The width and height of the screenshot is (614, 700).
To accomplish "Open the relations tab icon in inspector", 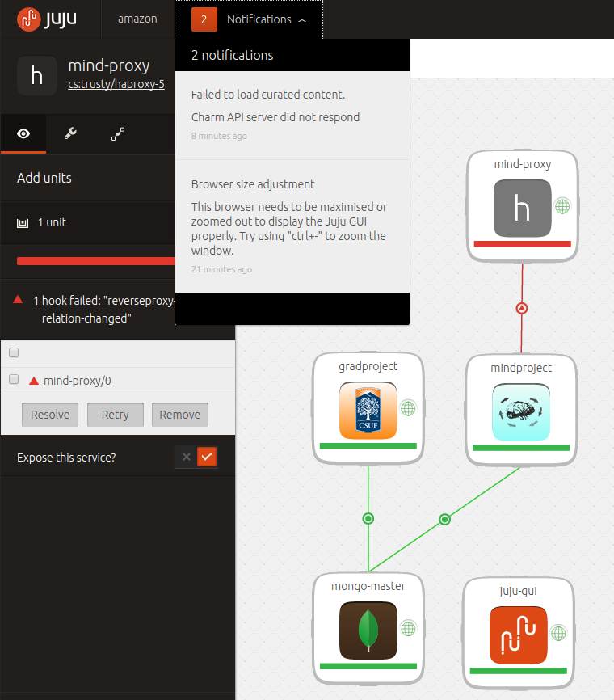I will [x=118, y=134].
